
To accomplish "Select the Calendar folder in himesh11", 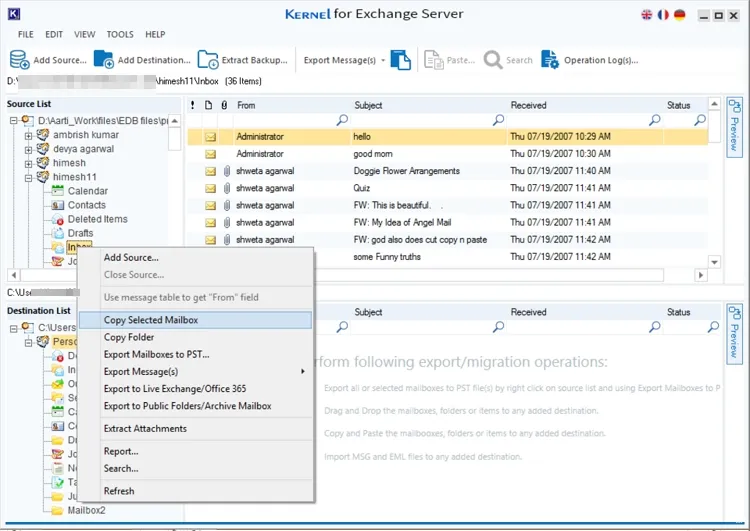I will pos(88,191).
